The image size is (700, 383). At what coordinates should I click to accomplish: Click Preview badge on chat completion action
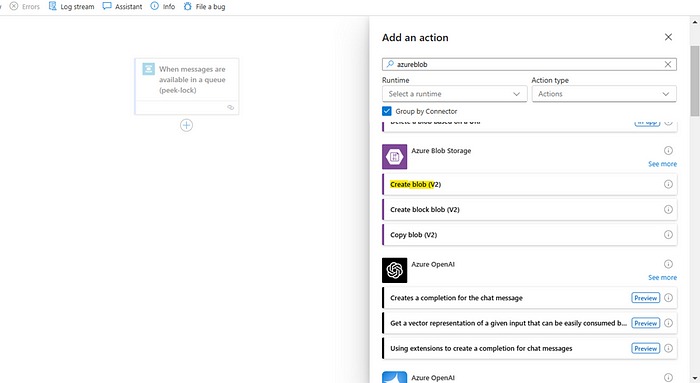tap(646, 298)
